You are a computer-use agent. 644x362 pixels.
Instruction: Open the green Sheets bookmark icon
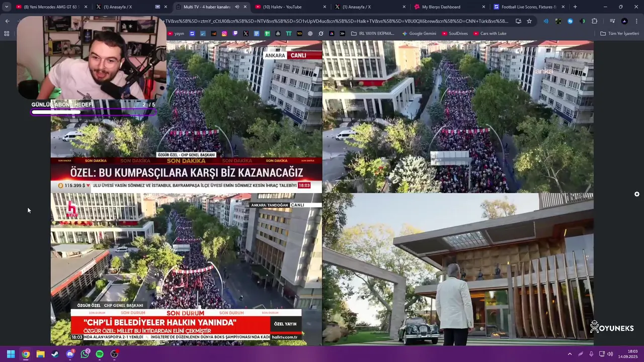point(267,34)
